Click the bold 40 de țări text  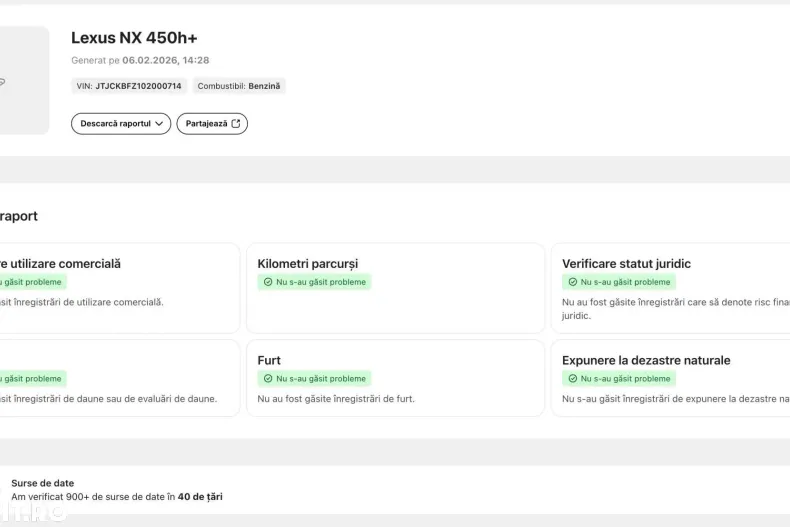click(x=200, y=496)
